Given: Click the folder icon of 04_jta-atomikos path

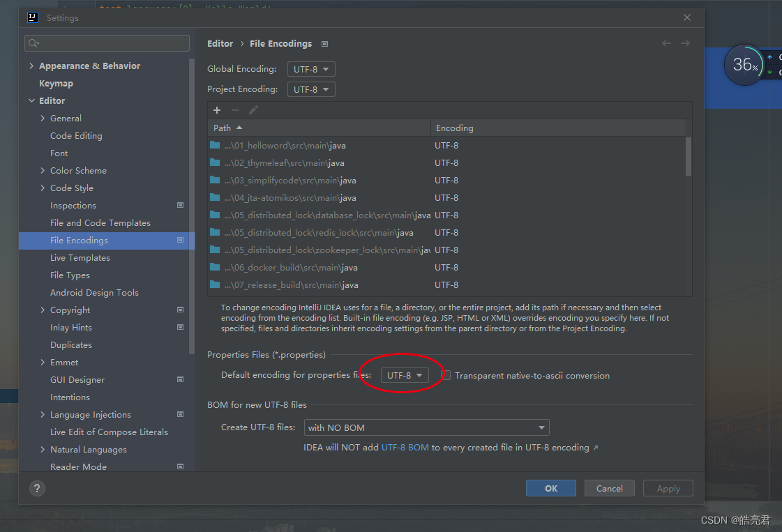Looking at the screenshot, I should click(x=215, y=197).
